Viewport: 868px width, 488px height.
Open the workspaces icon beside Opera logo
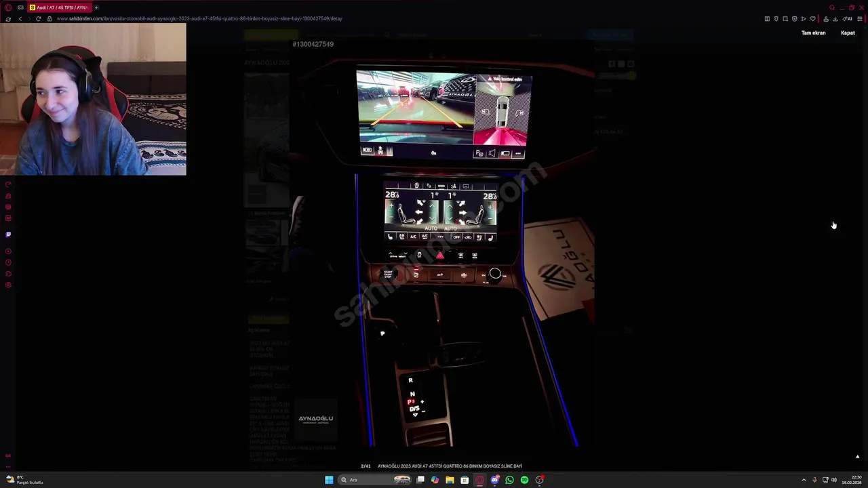pyautogui.click(x=20, y=7)
